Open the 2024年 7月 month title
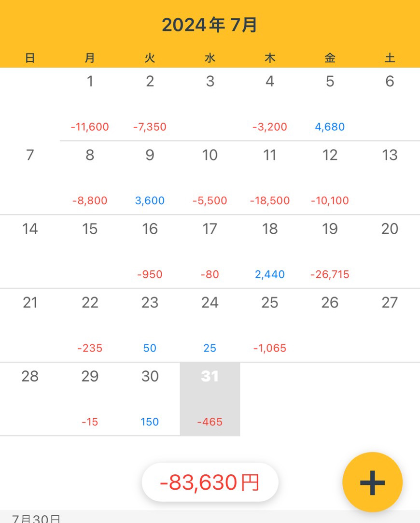420x523 pixels. click(210, 25)
